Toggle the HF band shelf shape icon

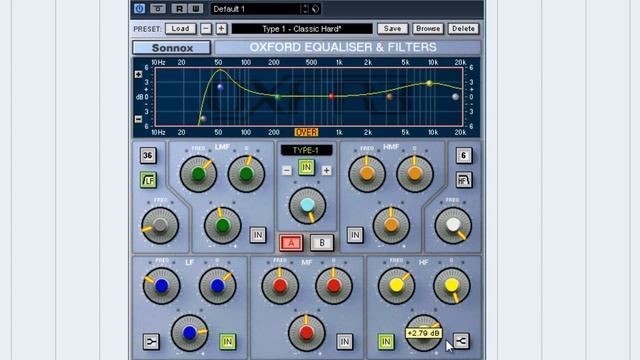[x=461, y=341]
